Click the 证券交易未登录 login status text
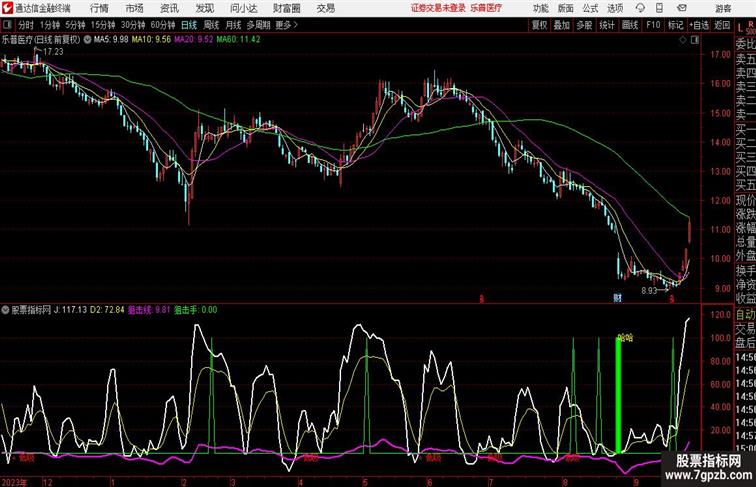The image size is (756, 487). [438, 8]
